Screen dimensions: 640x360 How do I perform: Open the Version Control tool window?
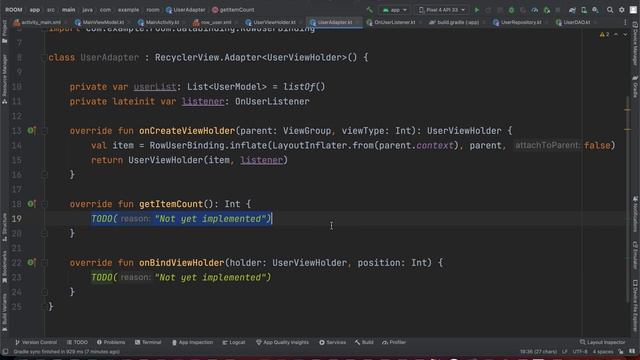(36, 342)
